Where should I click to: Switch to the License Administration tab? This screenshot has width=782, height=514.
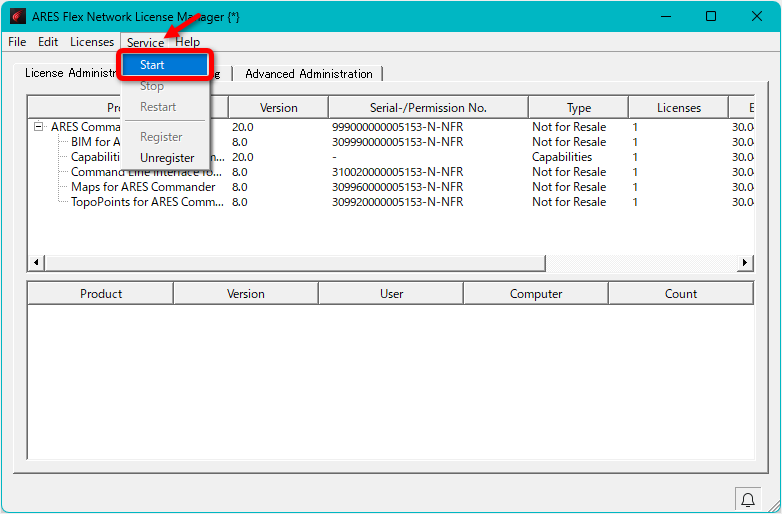click(71, 73)
